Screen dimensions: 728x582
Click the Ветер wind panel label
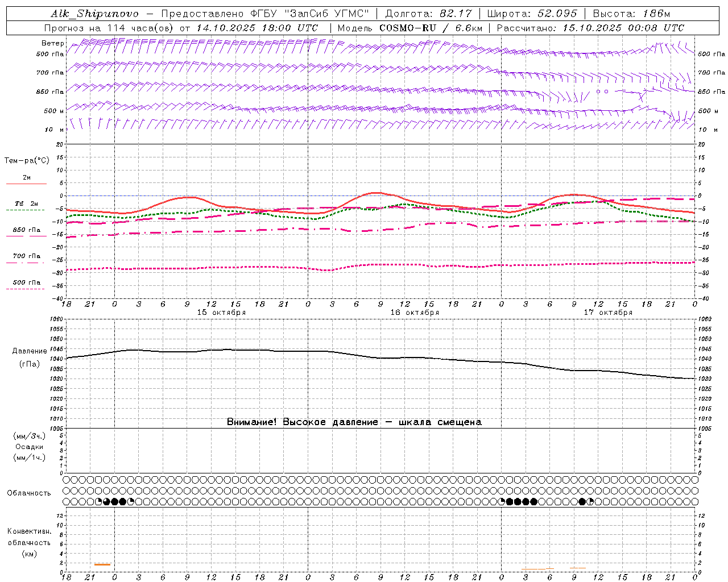click(53, 43)
